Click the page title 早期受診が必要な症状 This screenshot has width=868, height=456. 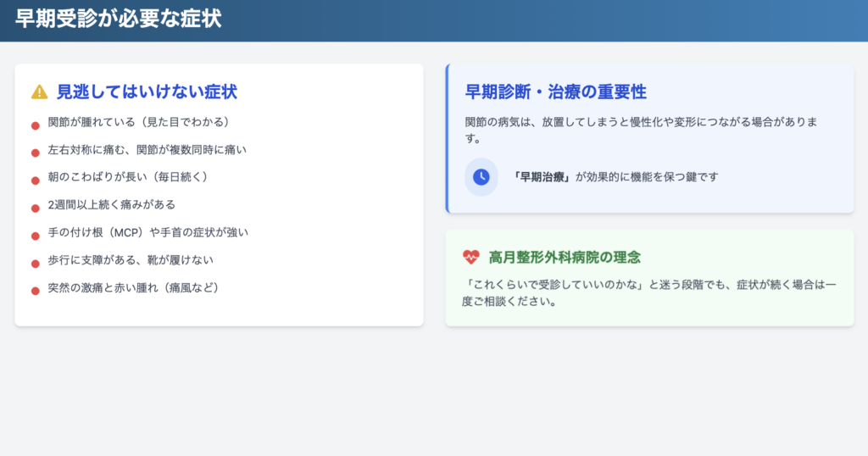pos(118,19)
